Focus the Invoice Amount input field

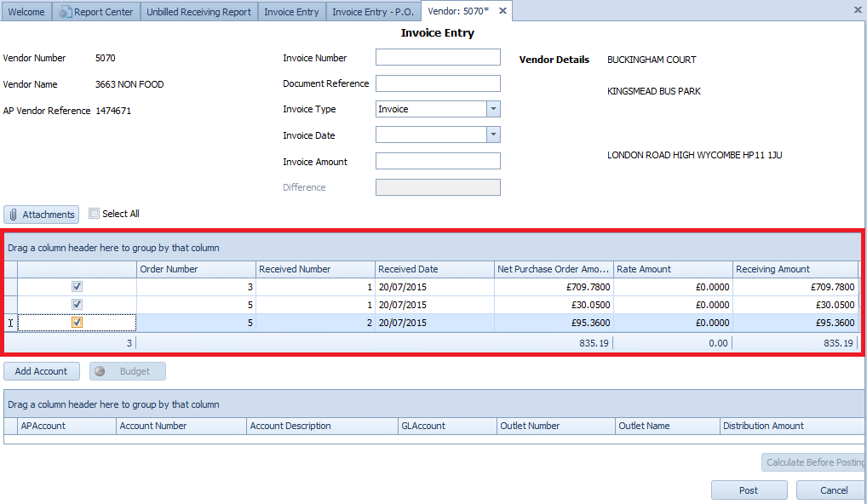pyautogui.click(x=438, y=161)
